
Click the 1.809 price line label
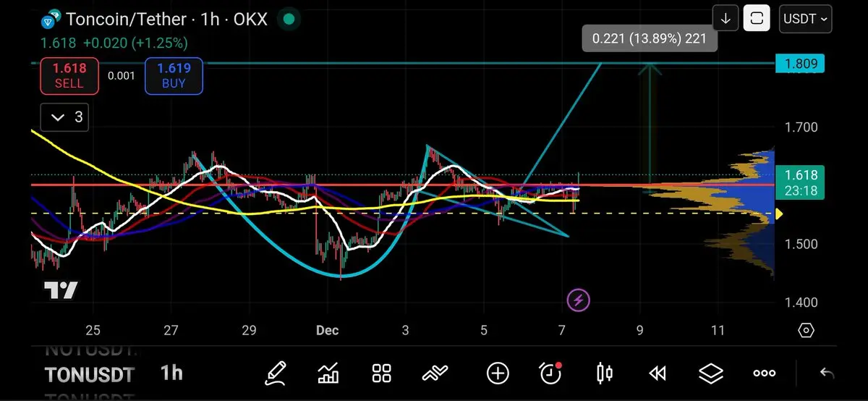tap(800, 64)
